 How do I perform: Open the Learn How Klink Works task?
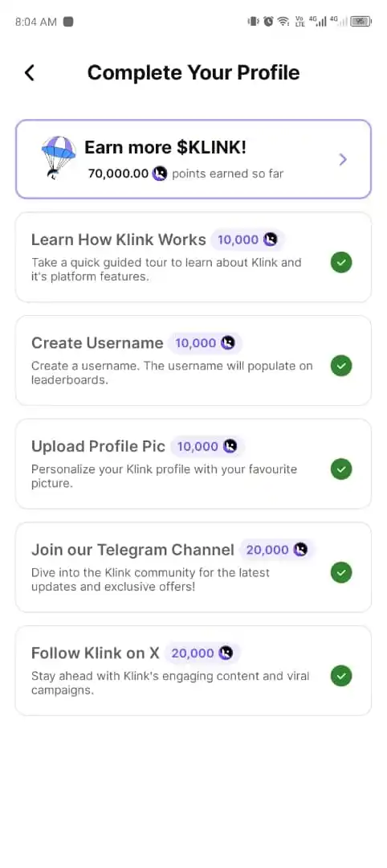click(x=193, y=257)
